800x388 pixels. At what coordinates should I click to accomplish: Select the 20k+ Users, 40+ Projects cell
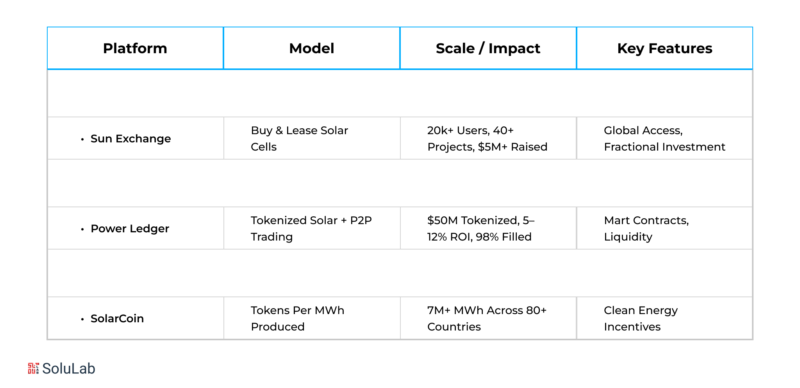pos(488,138)
